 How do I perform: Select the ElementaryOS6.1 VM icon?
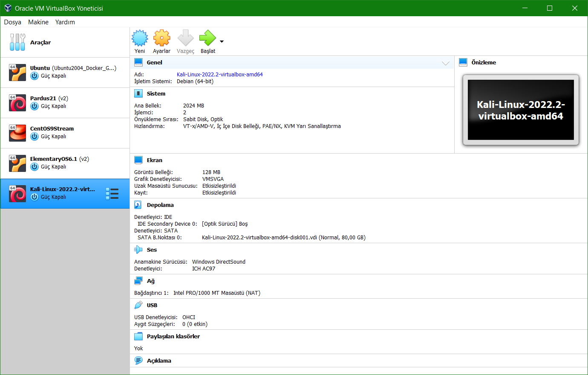click(x=17, y=163)
